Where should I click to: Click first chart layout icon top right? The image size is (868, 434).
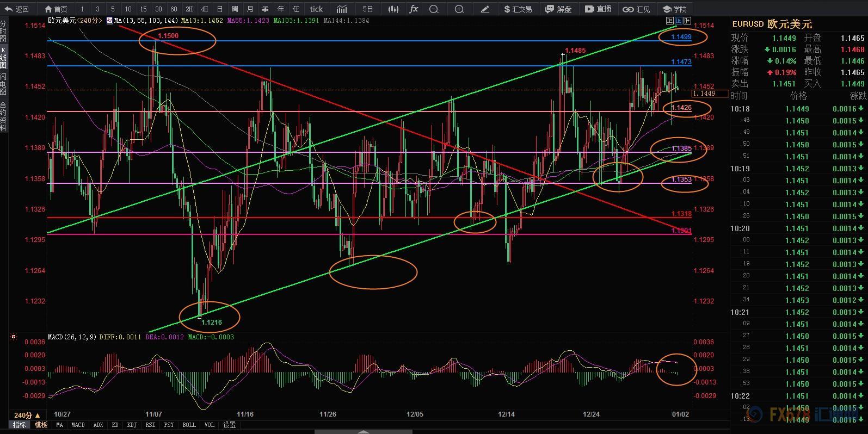click(670, 20)
